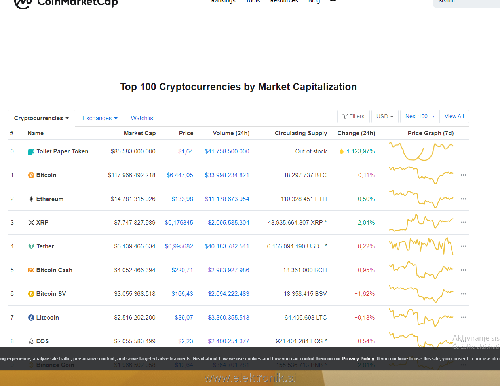500x386 pixels.
Task: Open the USD currency dropdown
Action: 385,116
